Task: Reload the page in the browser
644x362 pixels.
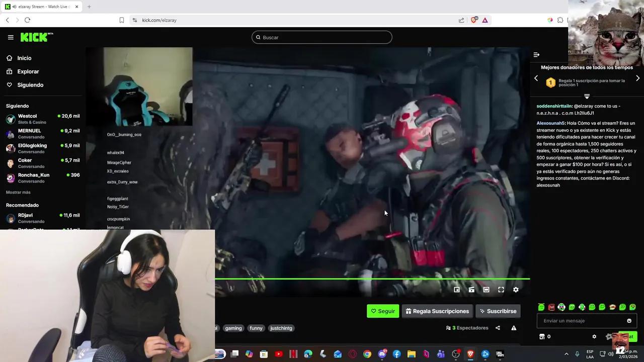Action: click(x=27, y=20)
